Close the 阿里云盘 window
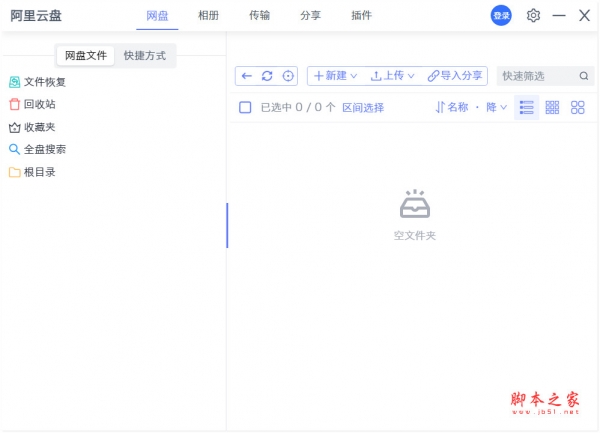600x433 pixels. coord(584,16)
